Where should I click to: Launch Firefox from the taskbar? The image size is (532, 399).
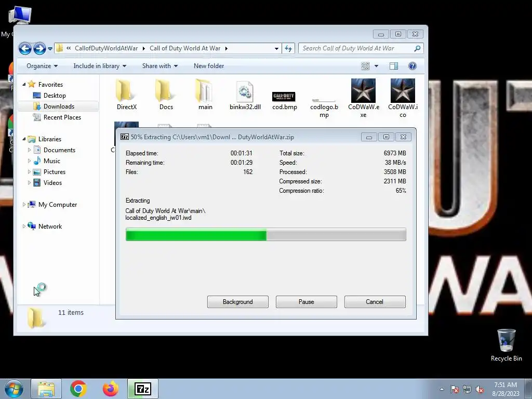[111, 389]
